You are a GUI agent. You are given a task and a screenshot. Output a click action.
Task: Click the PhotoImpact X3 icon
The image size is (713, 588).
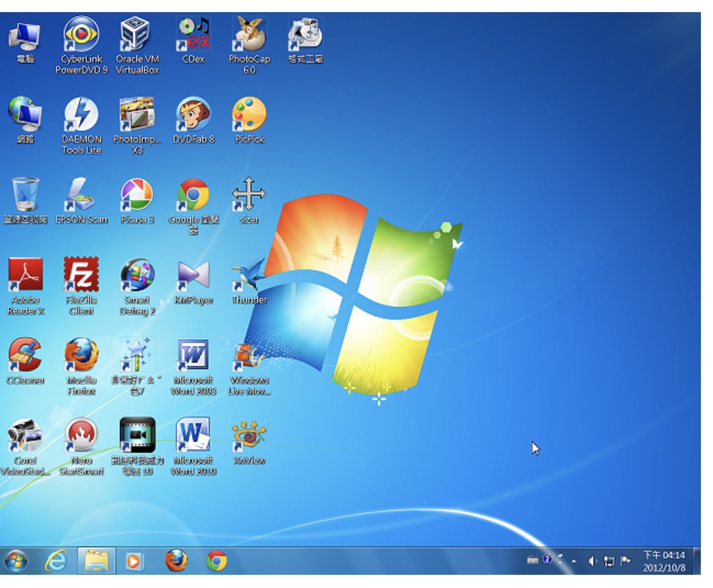137,126
